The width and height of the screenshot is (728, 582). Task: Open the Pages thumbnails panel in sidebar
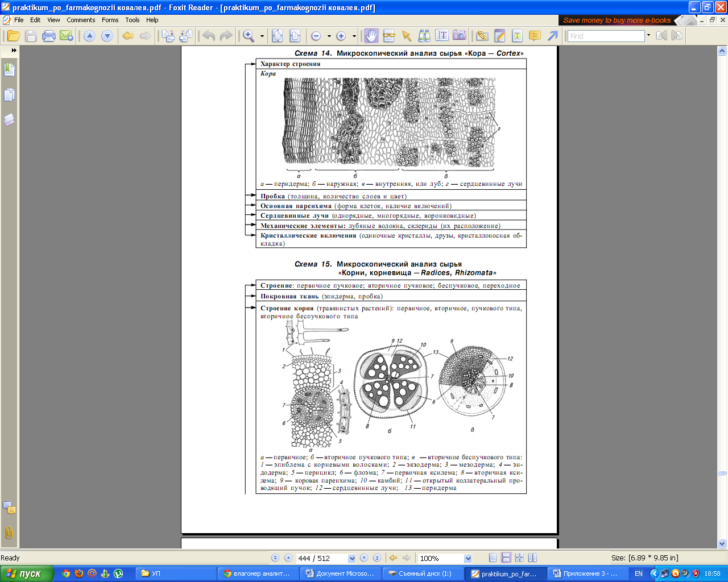9,94
